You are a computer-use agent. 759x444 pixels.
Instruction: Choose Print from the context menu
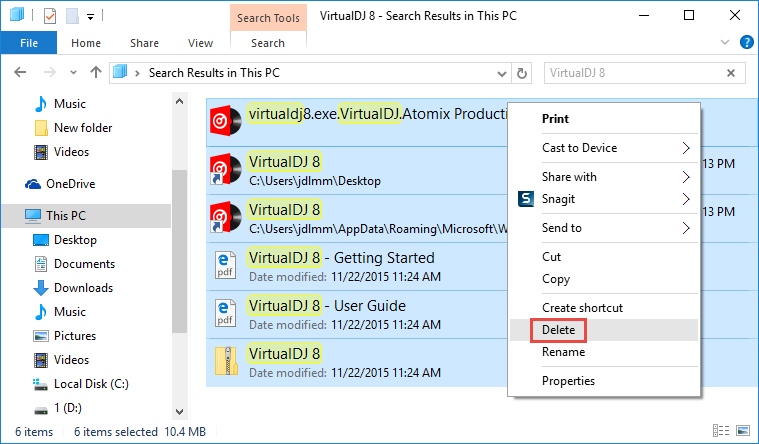[604, 119]
